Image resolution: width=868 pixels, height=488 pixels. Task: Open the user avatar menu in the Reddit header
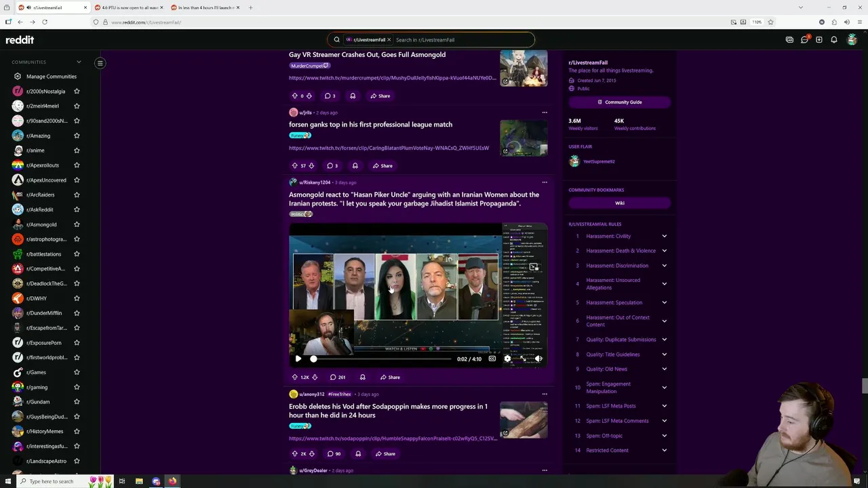(852, 39)
